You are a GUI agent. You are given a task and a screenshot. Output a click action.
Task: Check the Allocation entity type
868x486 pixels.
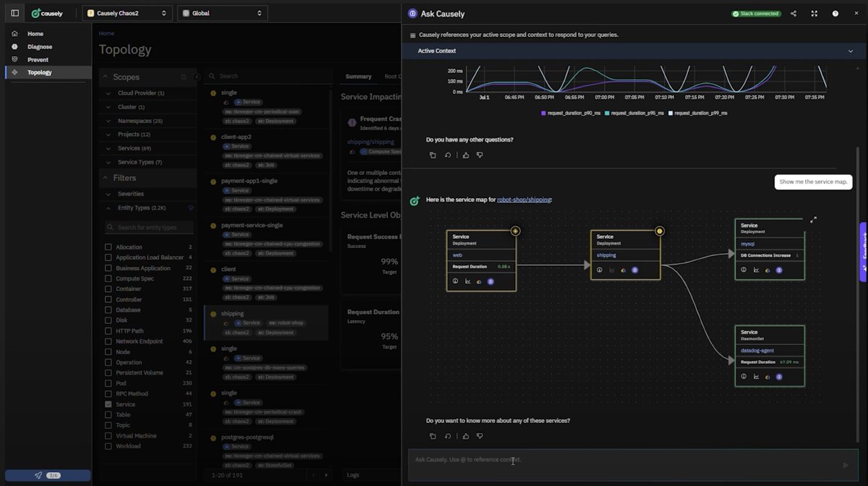(109, 247)
